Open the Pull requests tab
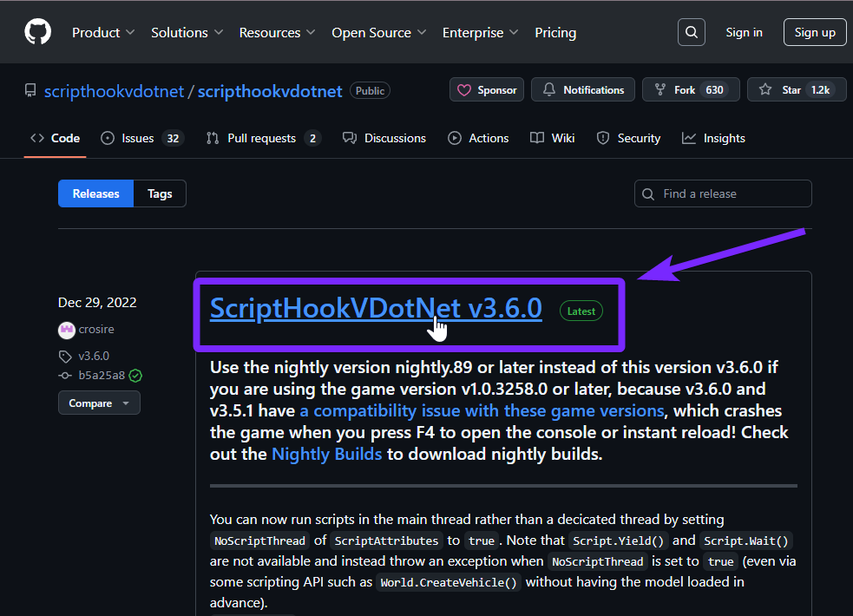This screenshot has width=853, height=616. (264, 138)
